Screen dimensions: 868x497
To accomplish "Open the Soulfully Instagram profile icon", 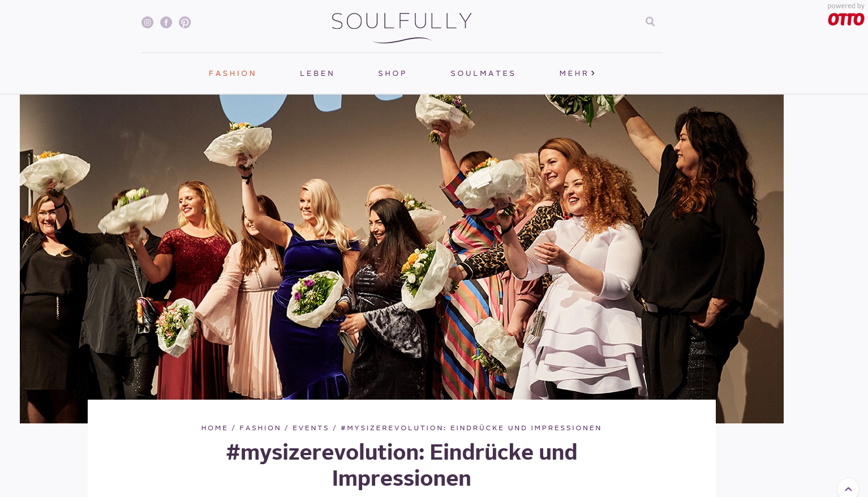I will (x=147, y=23).
